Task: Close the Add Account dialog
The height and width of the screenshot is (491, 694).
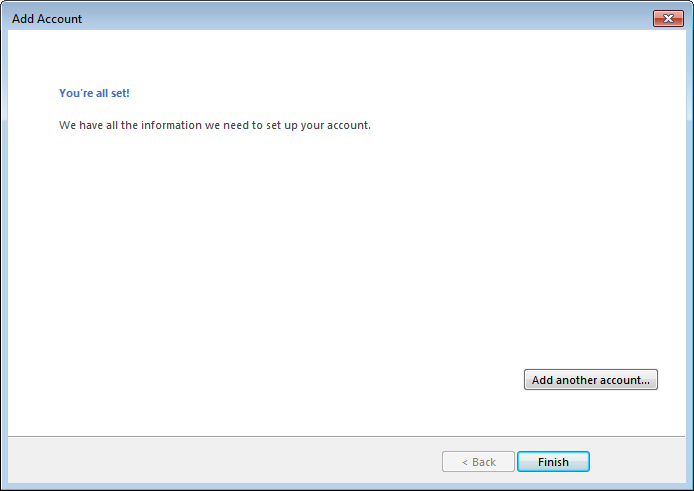Action: 668,19
